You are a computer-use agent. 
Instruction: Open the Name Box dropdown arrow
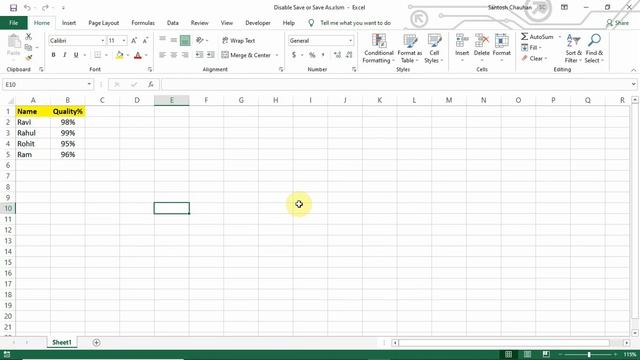click(x=89, y=84)
